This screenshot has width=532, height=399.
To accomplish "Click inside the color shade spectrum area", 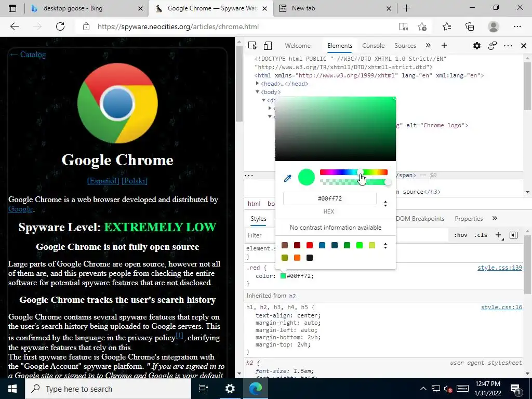I will [336, 129].
